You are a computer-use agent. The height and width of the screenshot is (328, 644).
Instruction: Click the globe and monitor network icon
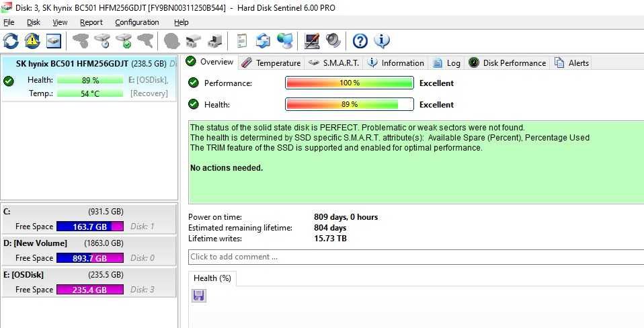[284, 40]
